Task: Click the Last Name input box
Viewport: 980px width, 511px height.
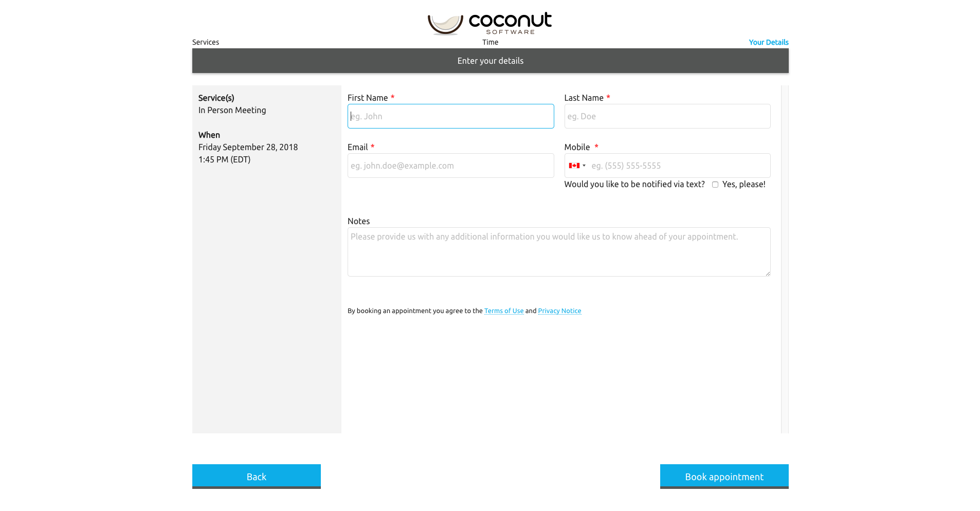Action: [x=667, y=116]
